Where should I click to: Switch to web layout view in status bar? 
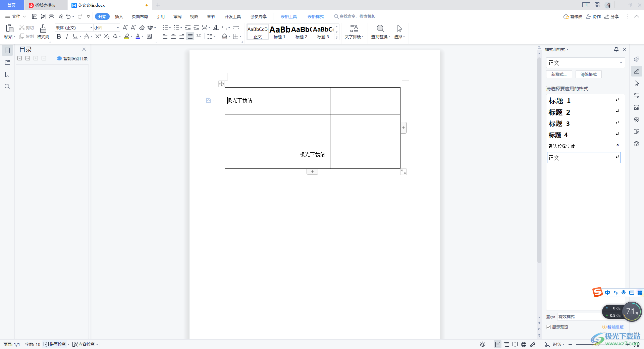(524, 344)
